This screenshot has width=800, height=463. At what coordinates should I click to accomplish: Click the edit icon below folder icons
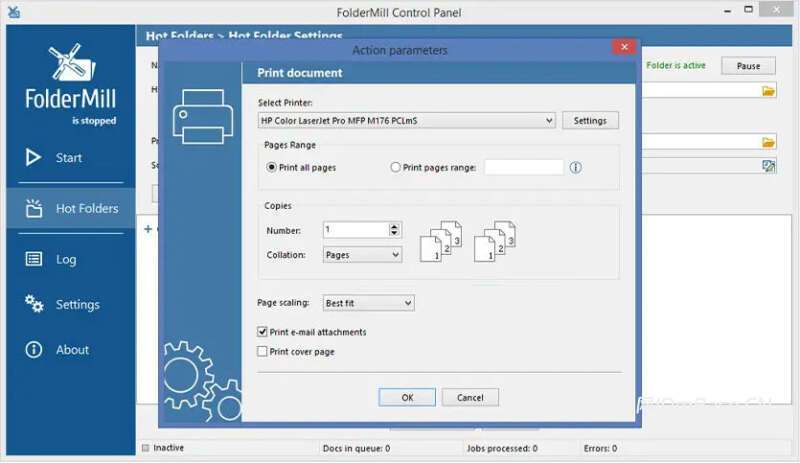coord(768,166)
